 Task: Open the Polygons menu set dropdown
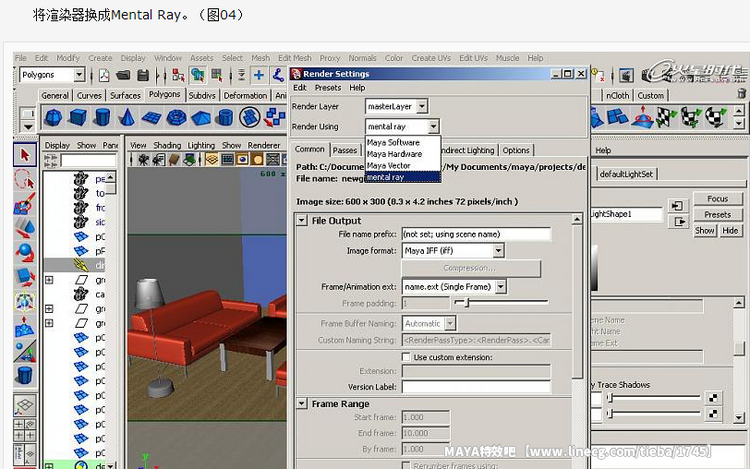(79, 75)
